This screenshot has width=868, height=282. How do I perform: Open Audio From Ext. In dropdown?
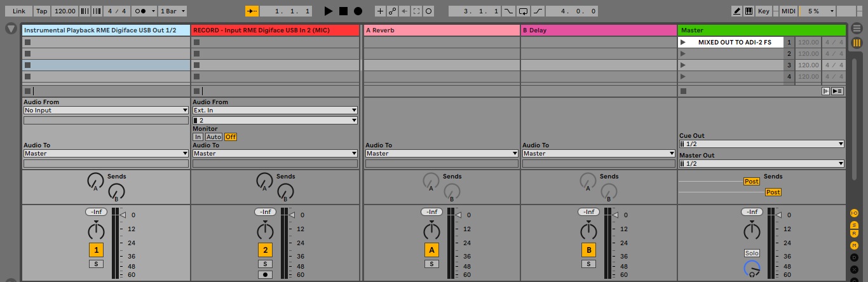(275, 111)
